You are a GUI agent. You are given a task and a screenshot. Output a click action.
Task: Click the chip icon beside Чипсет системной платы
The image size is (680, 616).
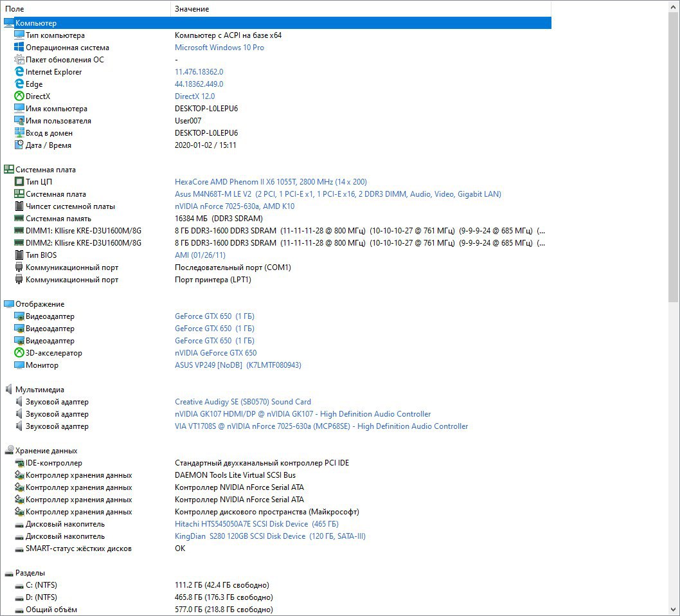(x=19, y=206)
